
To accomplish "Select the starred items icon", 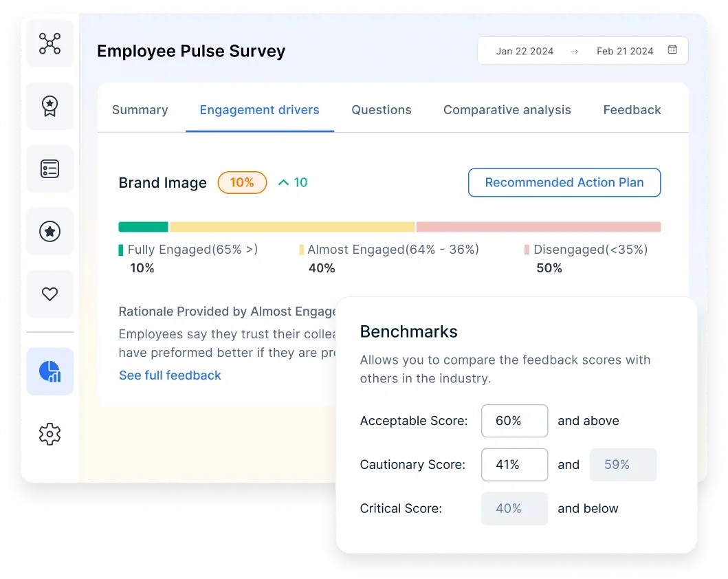I will 49,231.
